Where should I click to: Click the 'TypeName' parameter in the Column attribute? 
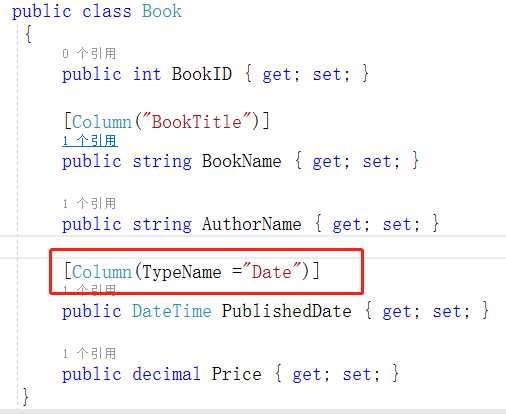(x=182, y=272)
